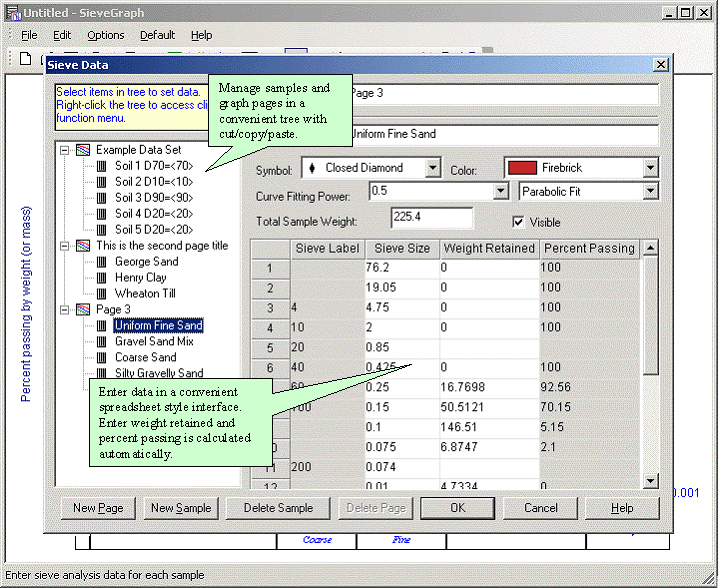Click the sieve table scrollbar down arrow

click(x=650, y=480)
